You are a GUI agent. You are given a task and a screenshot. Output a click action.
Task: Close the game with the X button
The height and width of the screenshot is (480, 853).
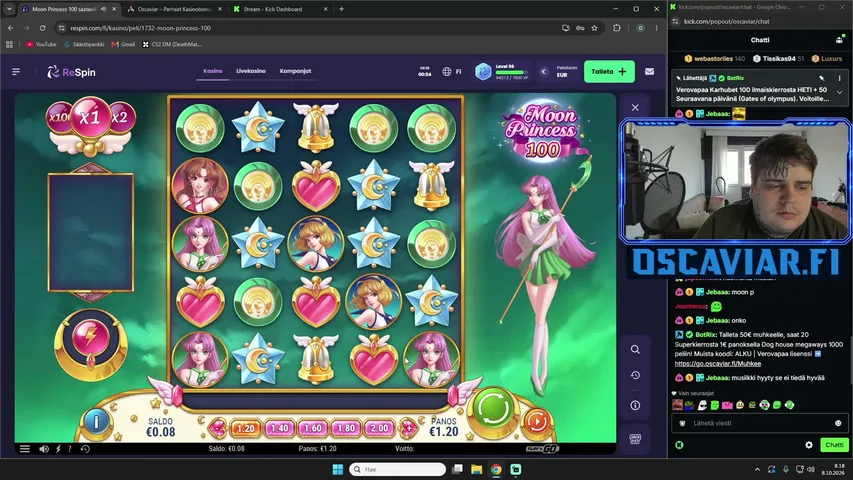coord(635,107)
